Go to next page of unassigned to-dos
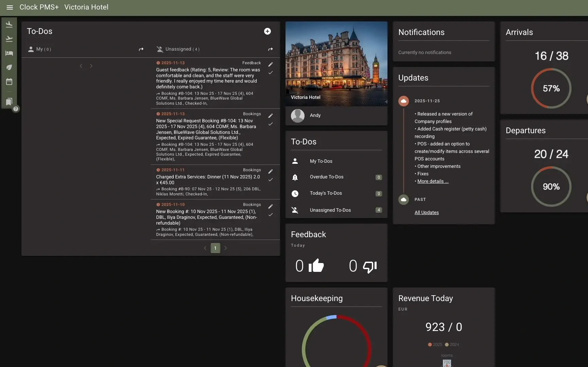 226,248
